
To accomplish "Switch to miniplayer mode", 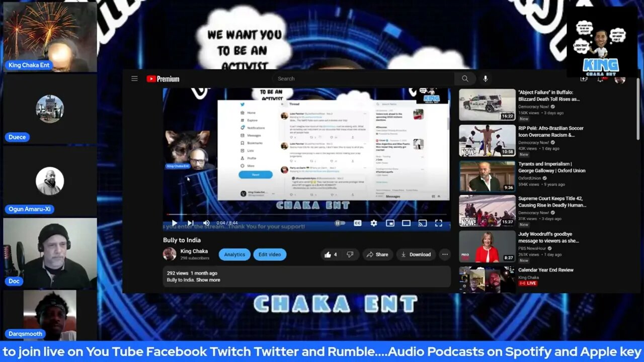I will [x=390, y=223].
